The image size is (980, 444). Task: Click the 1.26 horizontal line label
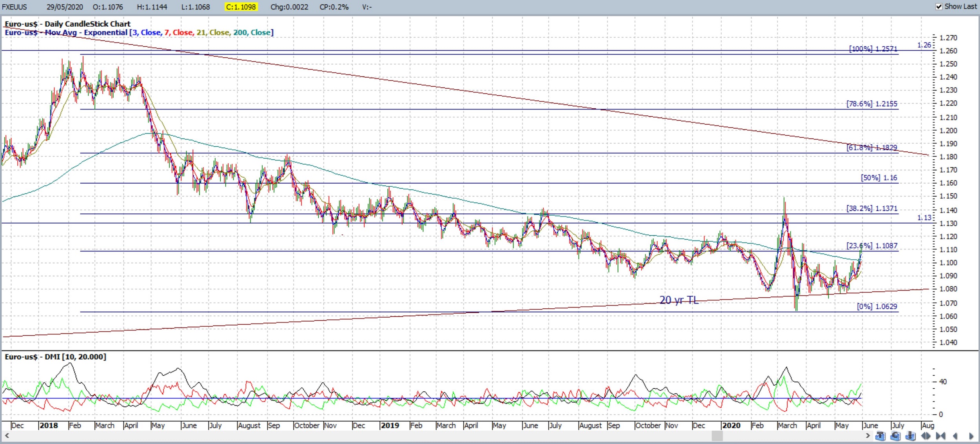point(924,45)
